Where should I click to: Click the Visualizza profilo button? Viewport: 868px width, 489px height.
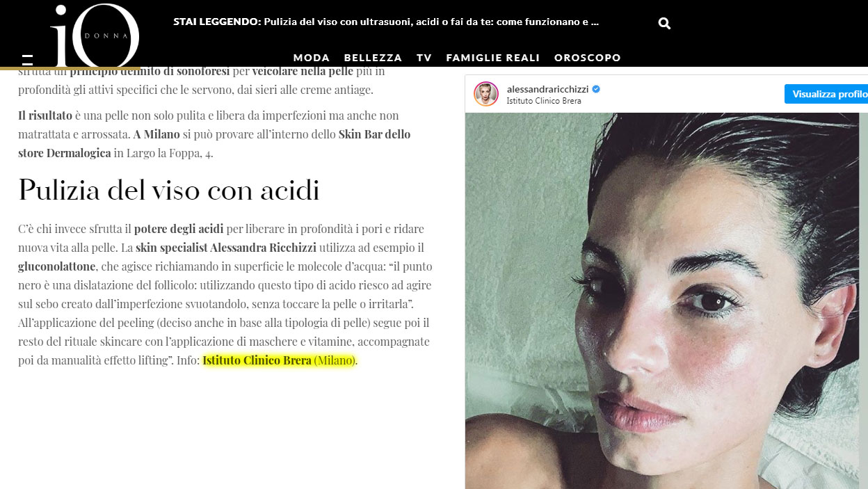826,94
